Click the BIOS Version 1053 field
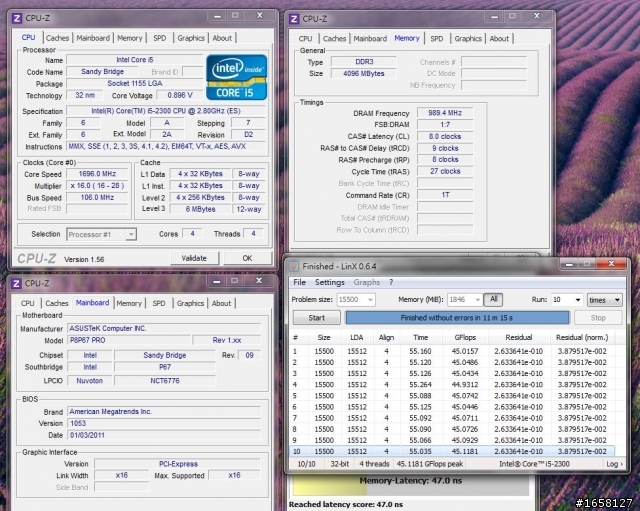Screen dimensions: 640x511 (164, 423)
